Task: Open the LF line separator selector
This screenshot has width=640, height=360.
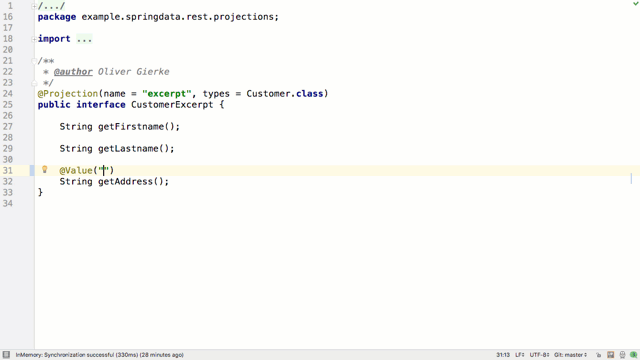Action: point(520,355)
